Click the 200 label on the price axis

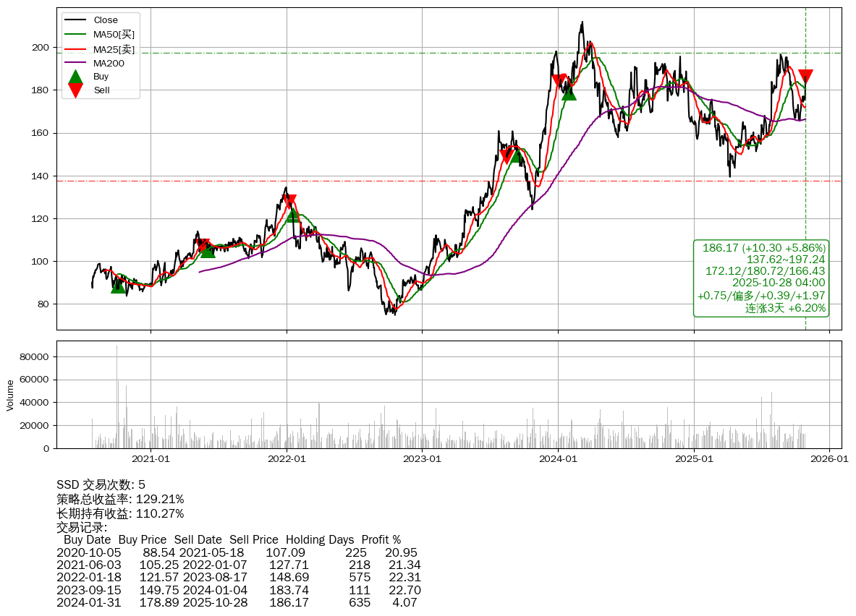pos(41,48)
